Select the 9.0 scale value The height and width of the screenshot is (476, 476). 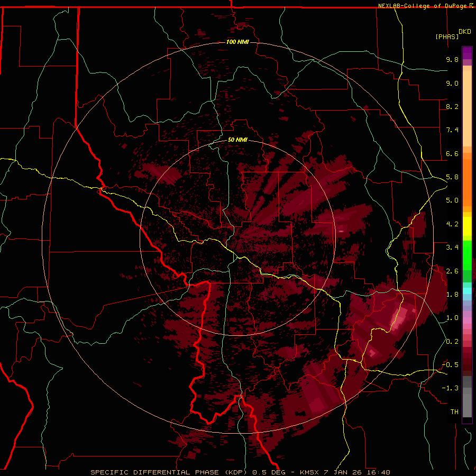pyautogui.click(x=452, y=83)
